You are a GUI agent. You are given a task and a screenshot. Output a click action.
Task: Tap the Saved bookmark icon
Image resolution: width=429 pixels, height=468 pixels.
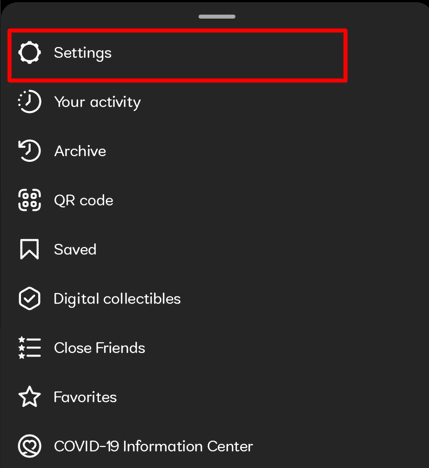pos(29,249)
